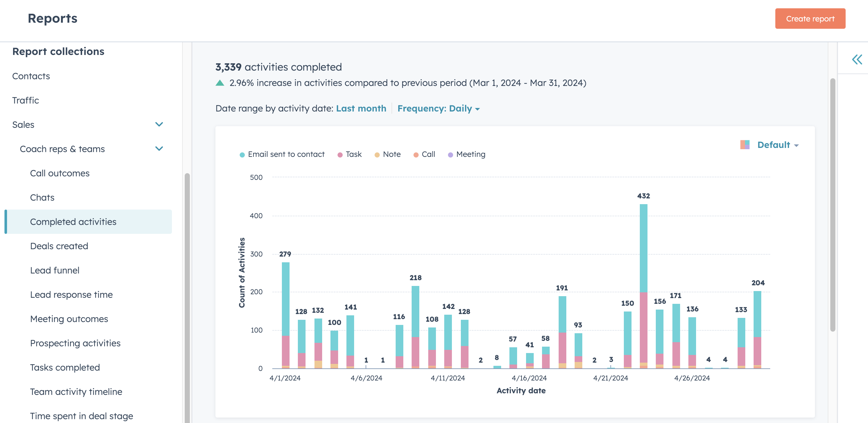The image size is (868, 423).
Task: Click the Default color palette icon
Action: (x=745, y=145)
